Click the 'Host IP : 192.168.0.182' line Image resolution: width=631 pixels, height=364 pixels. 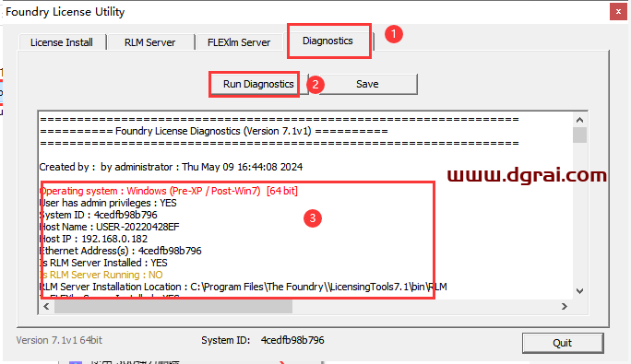(x=93, y=239)
